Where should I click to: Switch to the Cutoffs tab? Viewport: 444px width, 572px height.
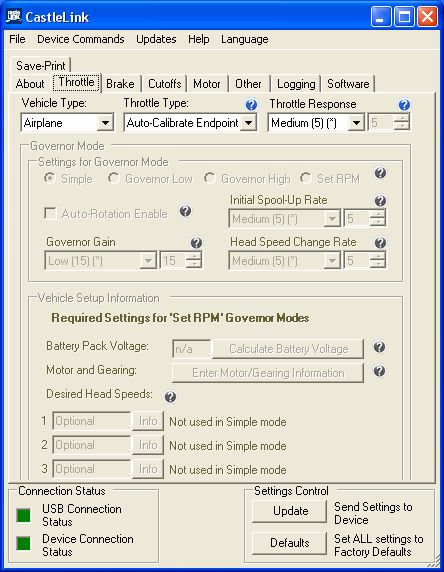point(165,84)
